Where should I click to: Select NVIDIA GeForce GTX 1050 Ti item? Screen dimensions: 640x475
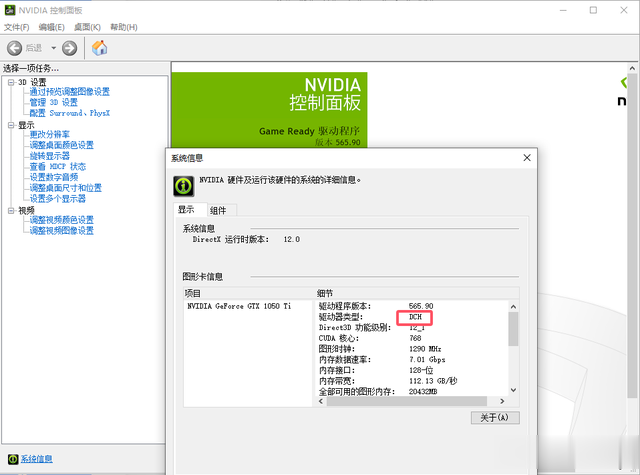[x=239, y=306]
